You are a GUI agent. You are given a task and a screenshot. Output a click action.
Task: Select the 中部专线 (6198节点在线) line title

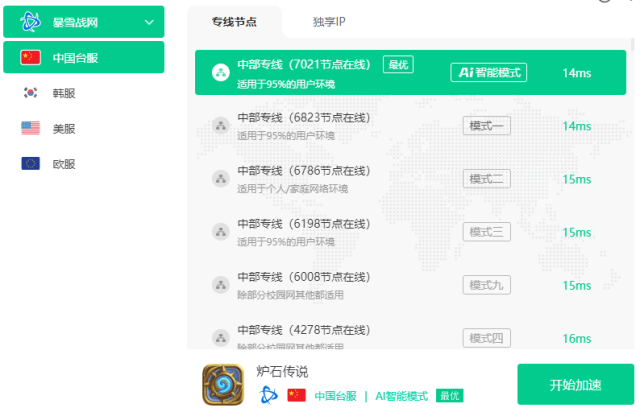[304, 224]
